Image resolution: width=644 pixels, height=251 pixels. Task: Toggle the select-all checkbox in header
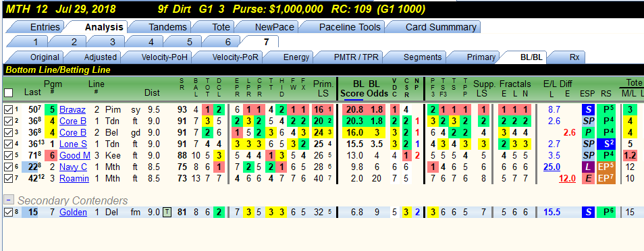pyautogui.click(x=8, y=93)
